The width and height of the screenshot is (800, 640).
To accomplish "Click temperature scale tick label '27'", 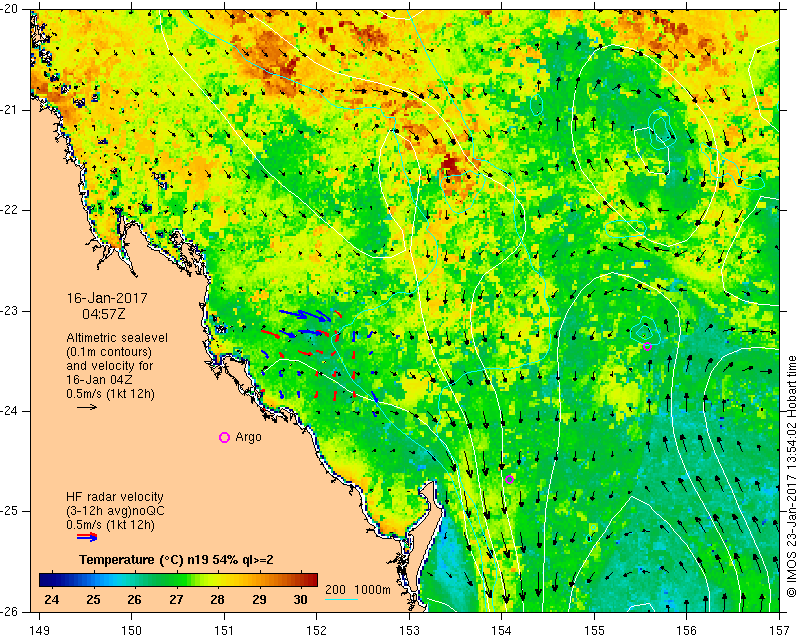I will (176, 599).
